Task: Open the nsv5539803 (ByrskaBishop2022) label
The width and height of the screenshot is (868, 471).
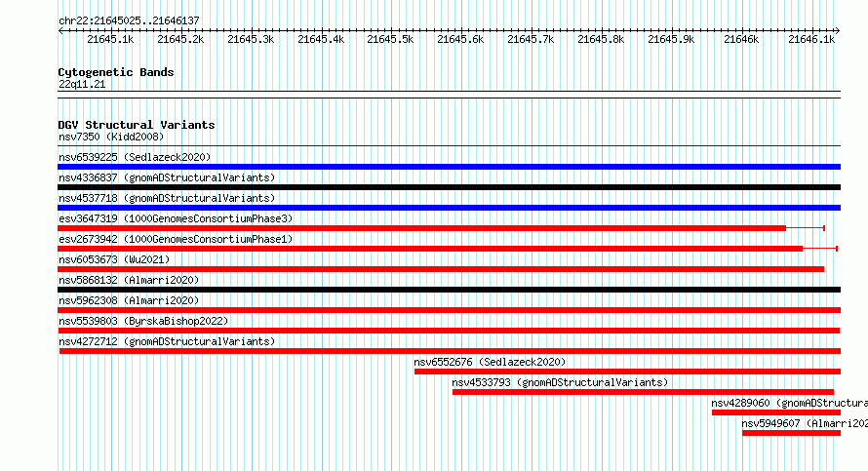Action: pos(143,321)
